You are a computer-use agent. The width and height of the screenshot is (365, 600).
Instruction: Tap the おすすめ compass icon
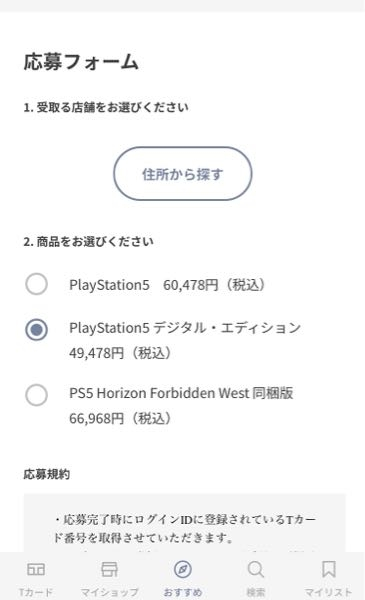[x=182, y=569]
